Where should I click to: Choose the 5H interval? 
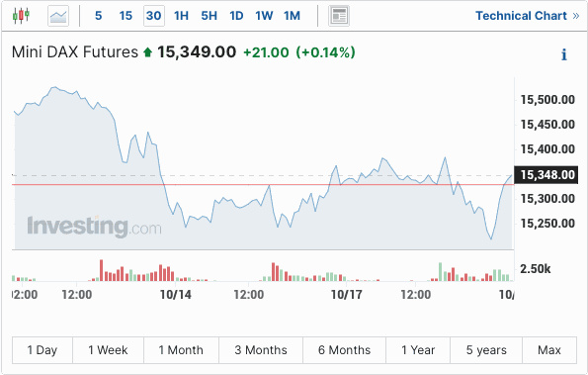[x=209, y=16]
